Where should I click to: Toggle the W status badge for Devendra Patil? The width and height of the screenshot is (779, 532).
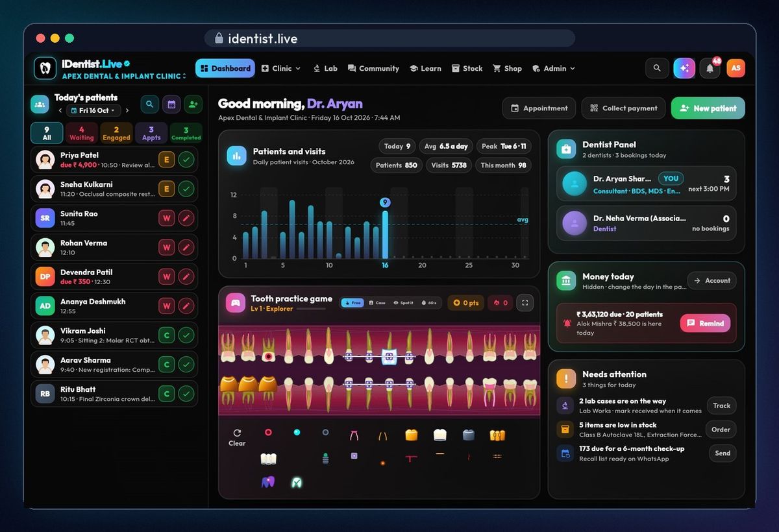tap(167, 276)
